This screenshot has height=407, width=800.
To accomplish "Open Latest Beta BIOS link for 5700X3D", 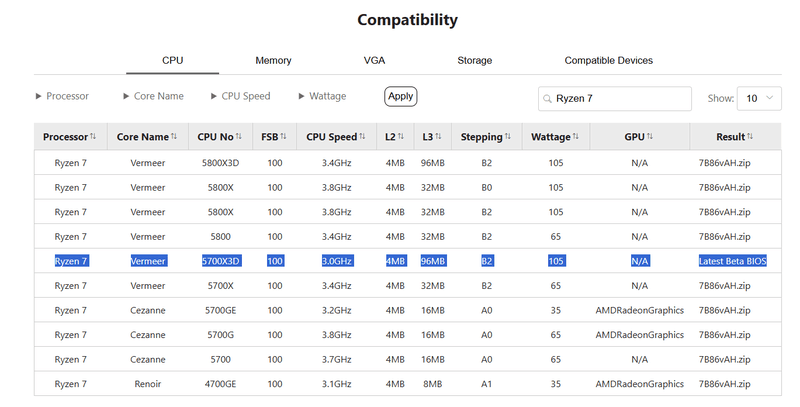I will pos(733,261).
